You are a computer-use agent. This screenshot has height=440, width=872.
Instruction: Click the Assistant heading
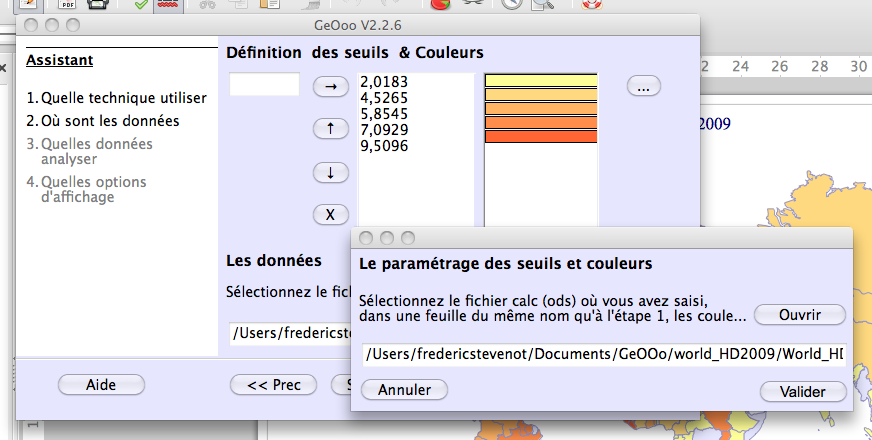pos(60,60)
